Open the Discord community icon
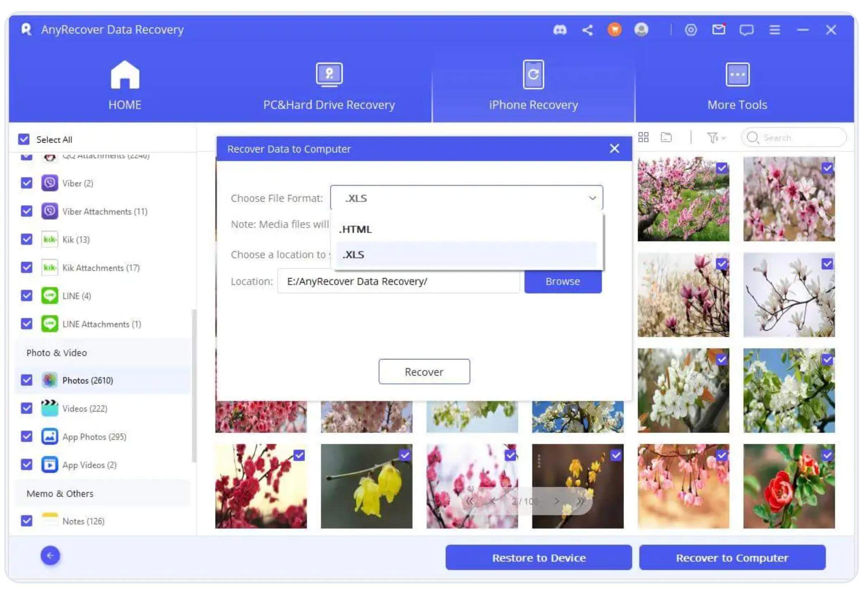The width and height of the screenshot is (868, 590). coord(560,30)
